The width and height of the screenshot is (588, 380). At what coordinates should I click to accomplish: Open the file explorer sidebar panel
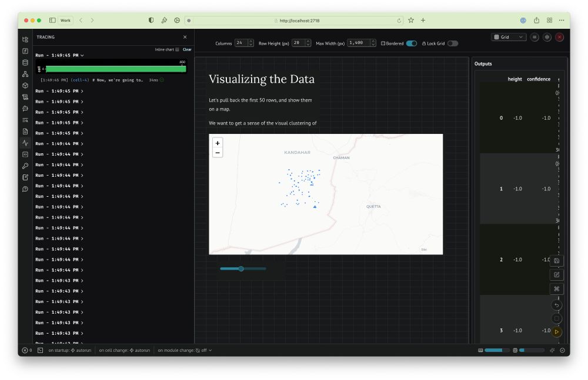pyautogui.click(x=25, y=40)
